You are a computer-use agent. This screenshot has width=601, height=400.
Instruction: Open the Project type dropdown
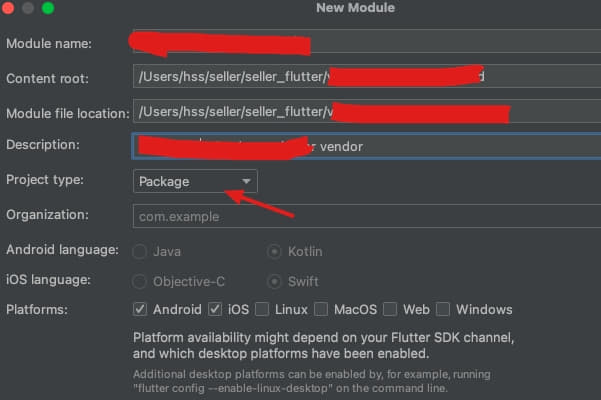tap(195, 181)
